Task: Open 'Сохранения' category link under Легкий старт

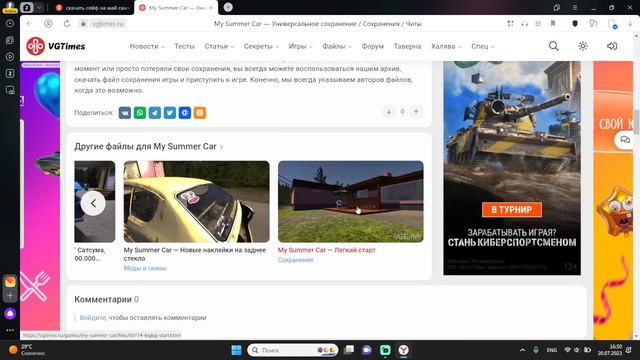Action: click(x=296, y=260)
